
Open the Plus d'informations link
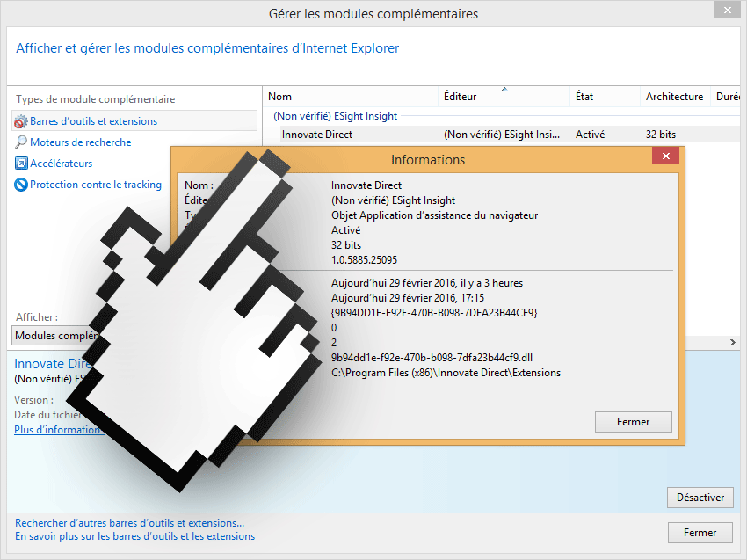(58, 430)
